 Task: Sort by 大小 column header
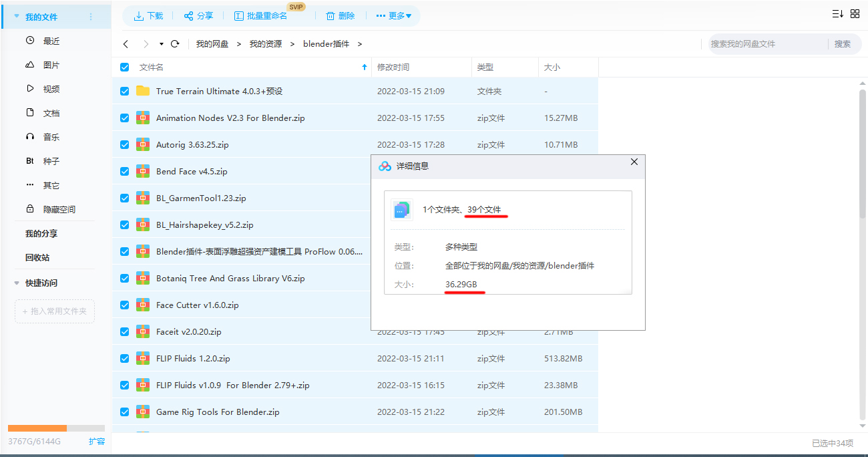(x=552, y=67)
